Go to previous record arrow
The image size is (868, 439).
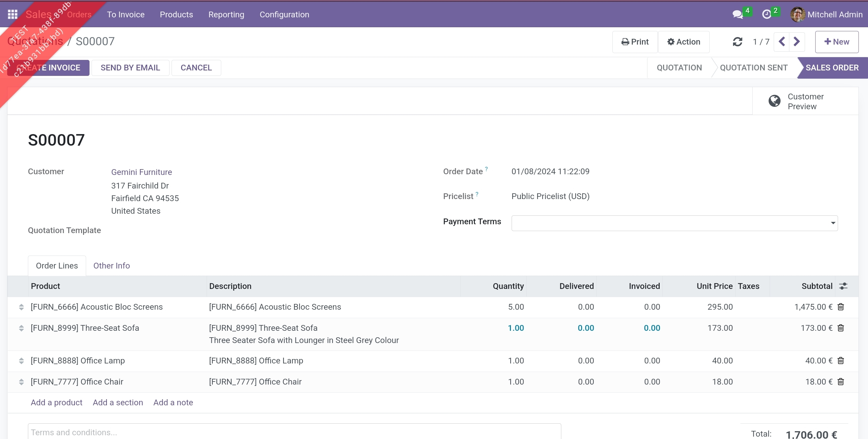(x=782, y=42)
